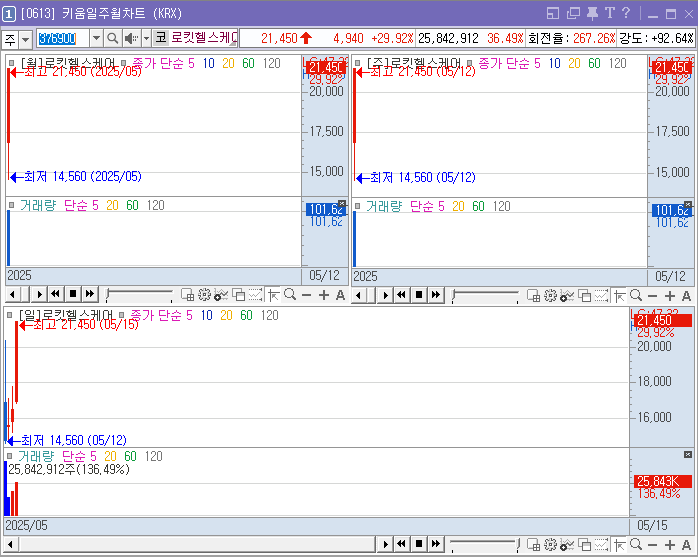Click the A auto-fit icon in monthly toolbar
Viewport: 698px width, 557px height.
coord(341,295)
